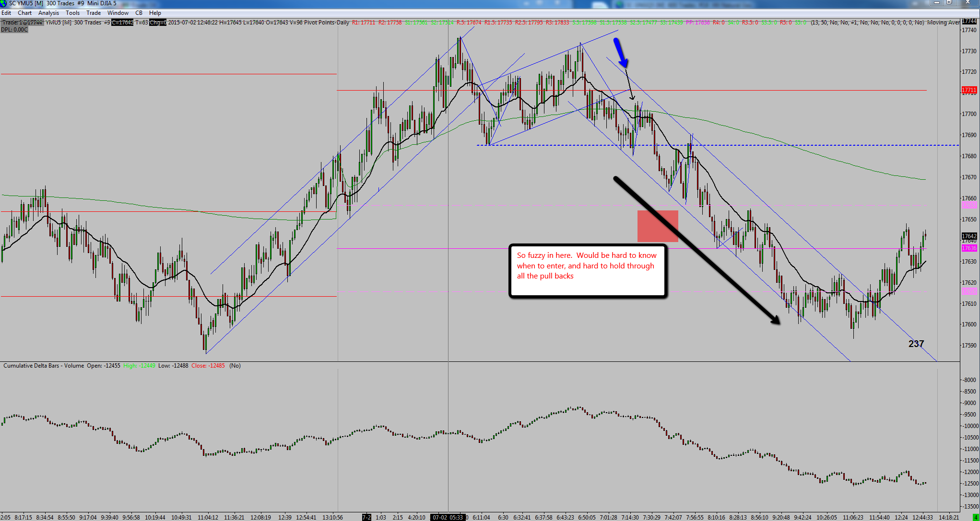Click the 'DPL: 0.00C' daily profit label
This screenshot has width=980, height=521.
pos(14,30)
